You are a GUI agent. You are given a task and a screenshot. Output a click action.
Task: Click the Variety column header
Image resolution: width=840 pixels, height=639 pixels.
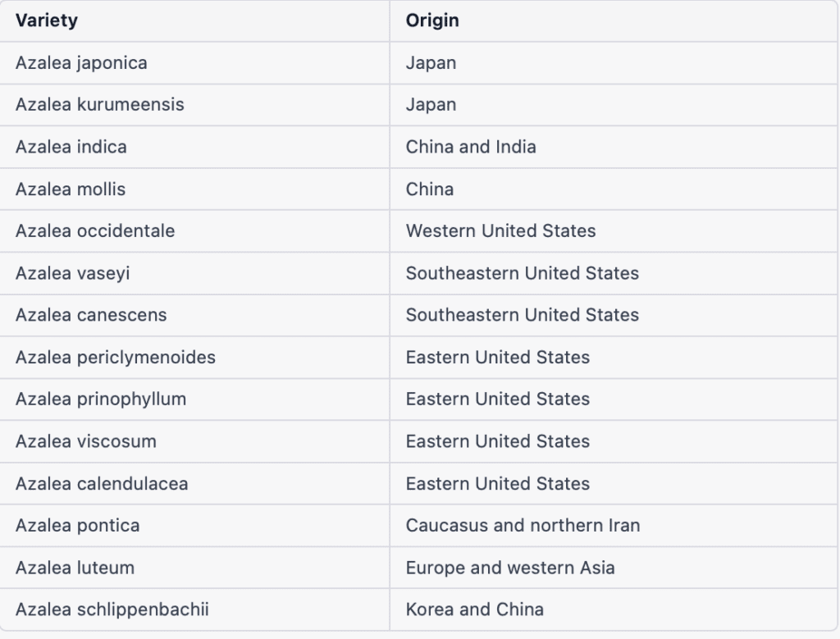[x=47, y=21]
